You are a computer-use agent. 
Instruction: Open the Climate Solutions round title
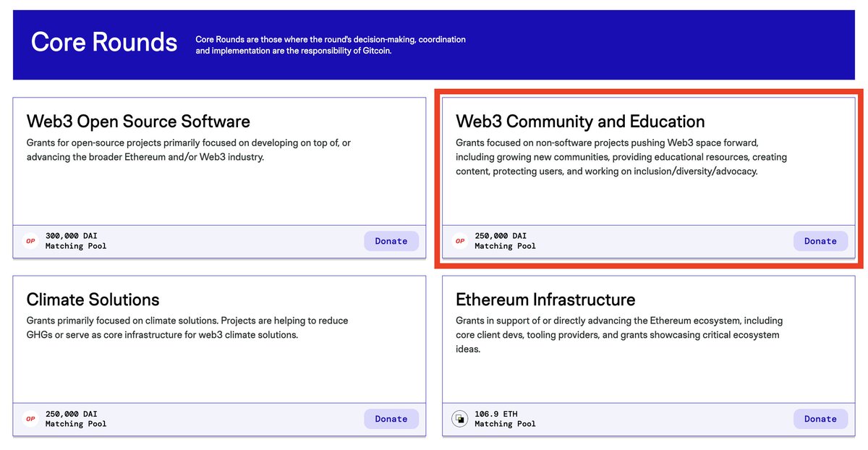coord(93,300)
